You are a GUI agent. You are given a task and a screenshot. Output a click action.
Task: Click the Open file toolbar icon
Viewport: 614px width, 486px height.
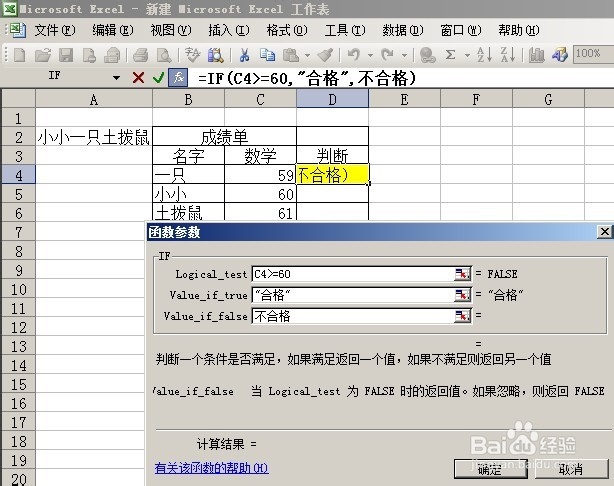coord(43,55)
